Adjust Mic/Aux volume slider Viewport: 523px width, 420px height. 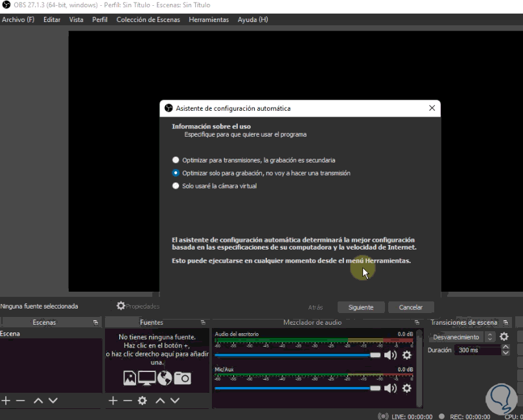(297, 388)
